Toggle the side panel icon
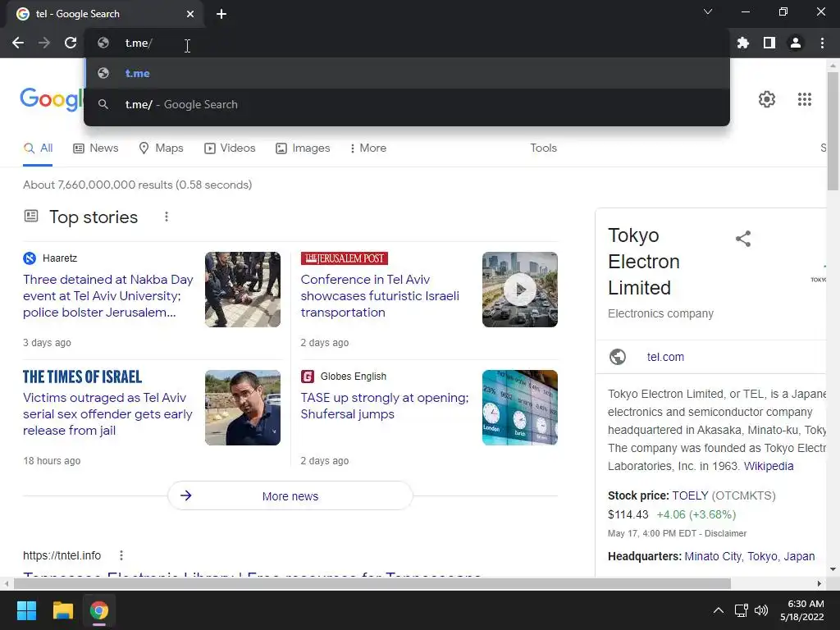This screenshot has width=840, height=630. 769,43
